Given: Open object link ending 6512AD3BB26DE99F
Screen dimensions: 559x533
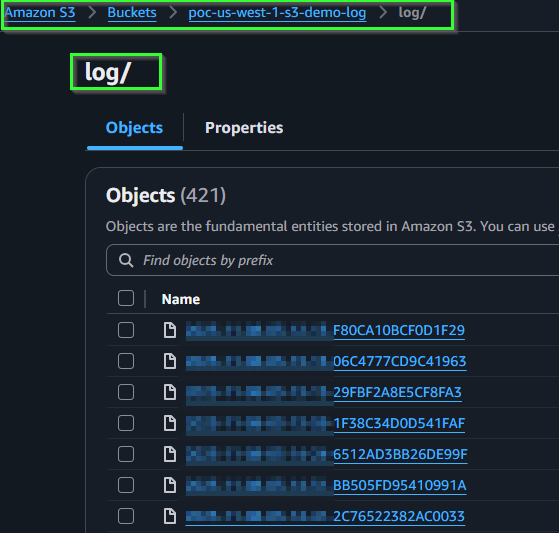Looking at the screenshot, I should click(x=327, y=454).
